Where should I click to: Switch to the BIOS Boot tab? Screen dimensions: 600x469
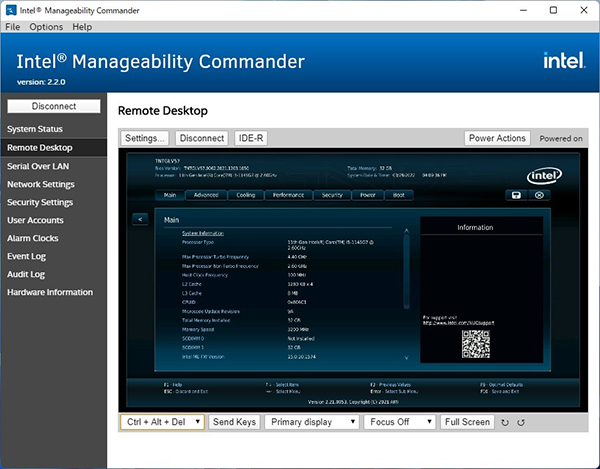click(399, 195)
